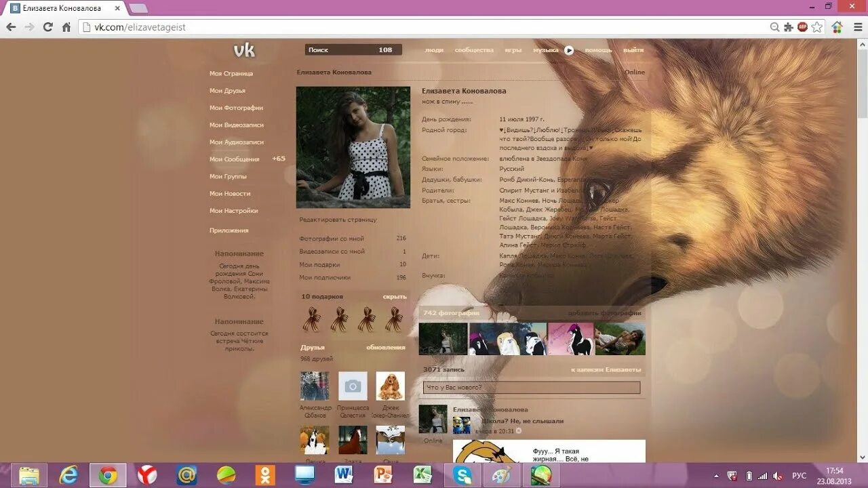
Task: Open File Explorer from taskbar
Action: tap(29, 475)
